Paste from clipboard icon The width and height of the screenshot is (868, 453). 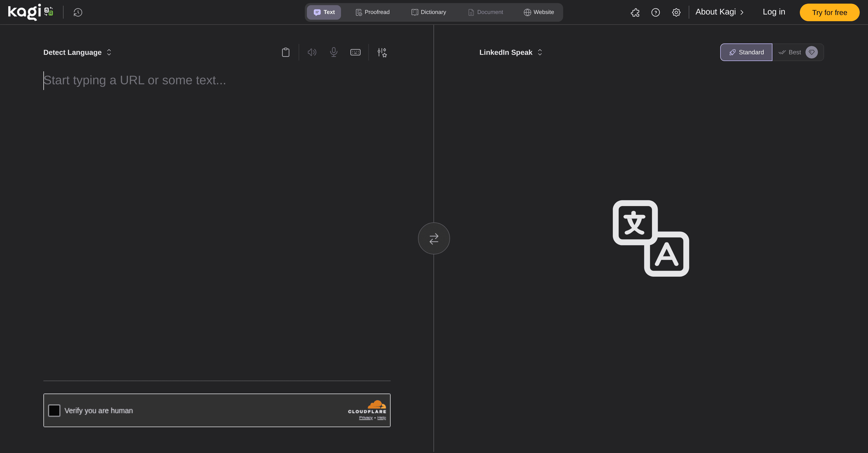click(285, 52)
